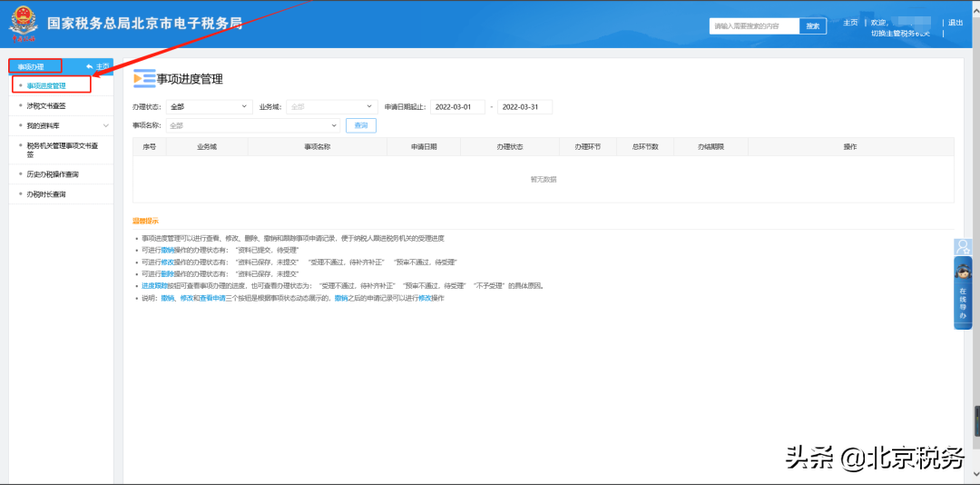Click the user star icon on right edge
980x485 pixels.
963,247
